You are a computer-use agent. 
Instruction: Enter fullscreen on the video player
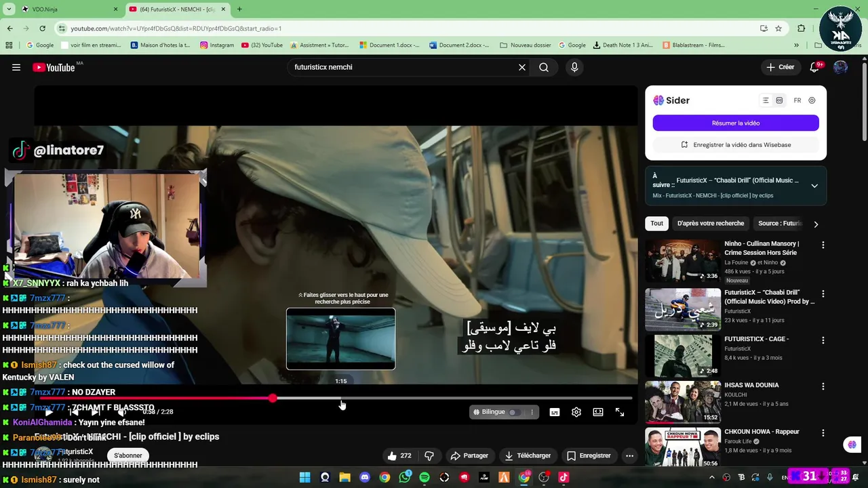[620, 412]
